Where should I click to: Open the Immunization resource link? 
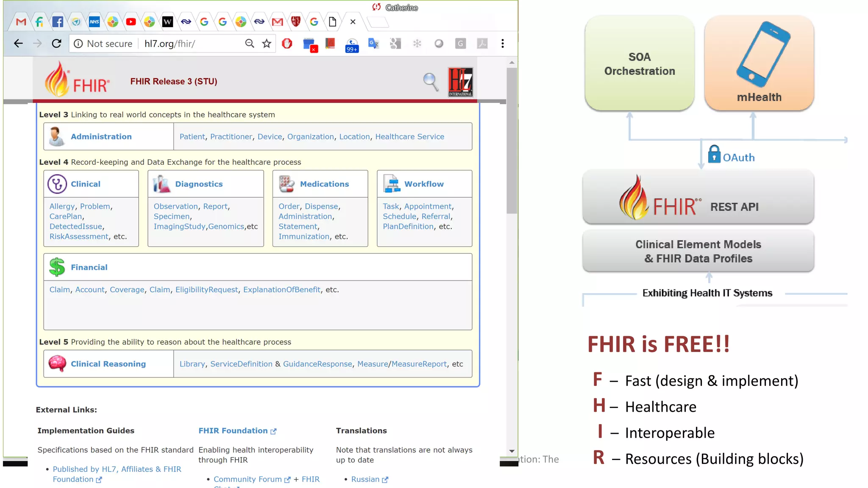pyautogui.click(x=304, y=236)
